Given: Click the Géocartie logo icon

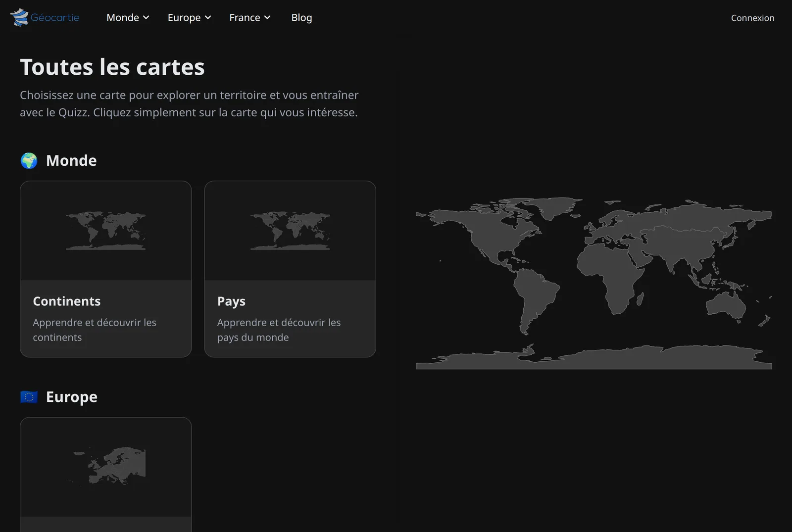Looking at the screenshot, I should coord(19,17).
